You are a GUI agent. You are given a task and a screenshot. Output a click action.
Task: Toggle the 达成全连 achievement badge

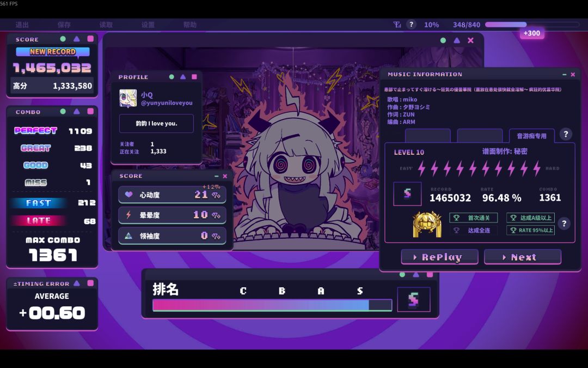474,230
